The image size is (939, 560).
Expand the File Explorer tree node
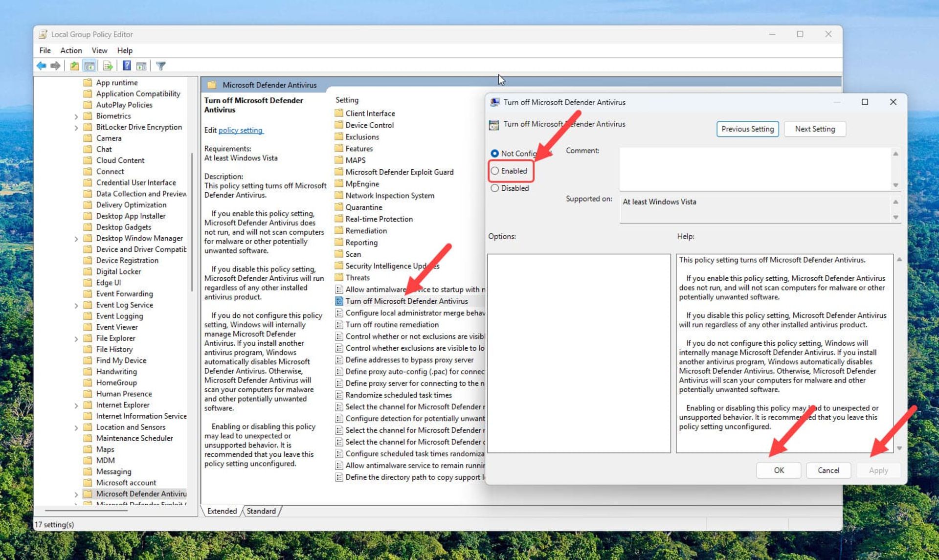(x=76, y=338)
